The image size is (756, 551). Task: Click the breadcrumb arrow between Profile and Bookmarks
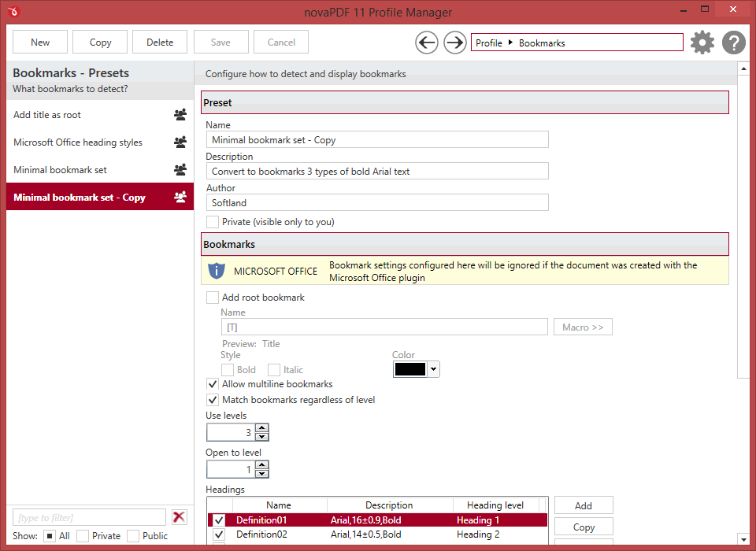coord(510,43)
